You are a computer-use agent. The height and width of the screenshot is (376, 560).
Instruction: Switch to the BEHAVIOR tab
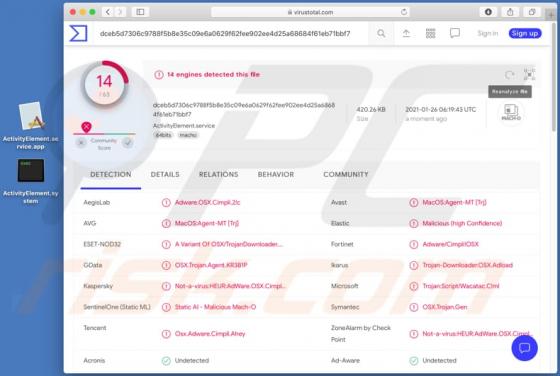(x=276, y=174)
